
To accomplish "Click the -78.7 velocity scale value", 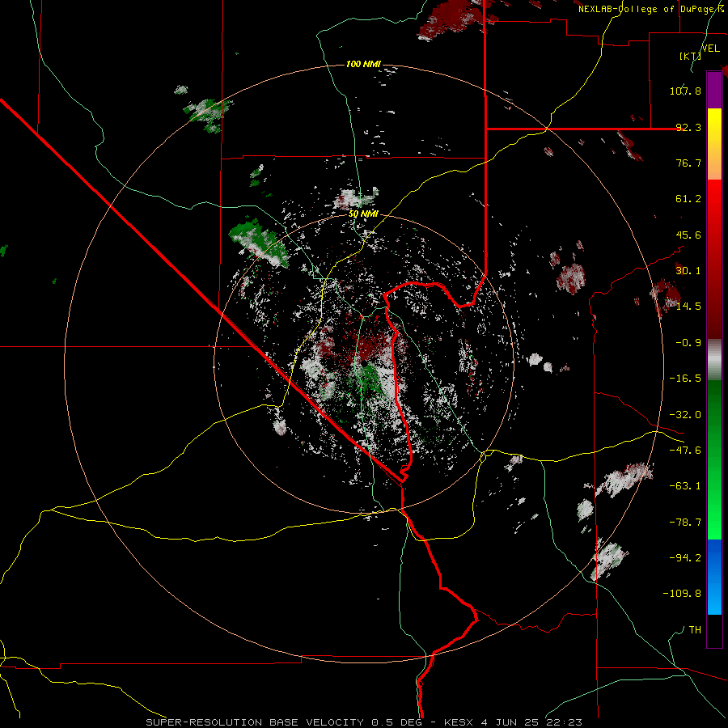I will 685,523.
